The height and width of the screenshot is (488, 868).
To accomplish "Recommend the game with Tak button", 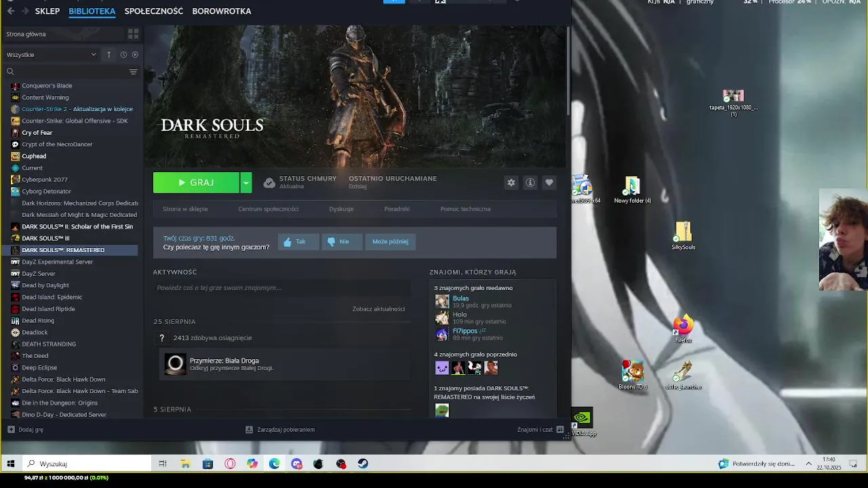I will pyautogui.click(x=298, y=242).
